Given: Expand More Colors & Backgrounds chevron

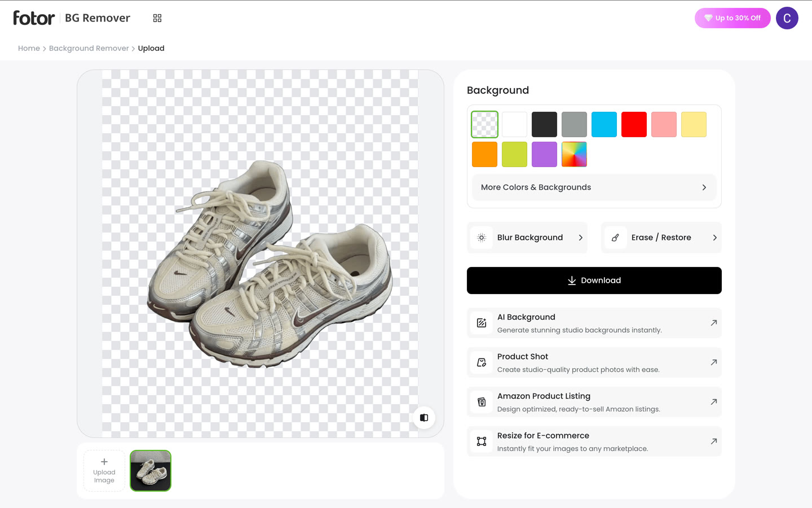Looking at the screenshot, I should pyautogui.click(x=704, y=187).
